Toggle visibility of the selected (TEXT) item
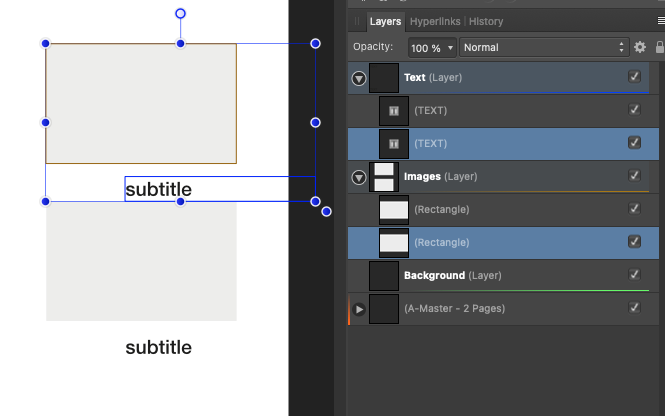The height and width of the screenshot is (416, 665). pos(634,142)
